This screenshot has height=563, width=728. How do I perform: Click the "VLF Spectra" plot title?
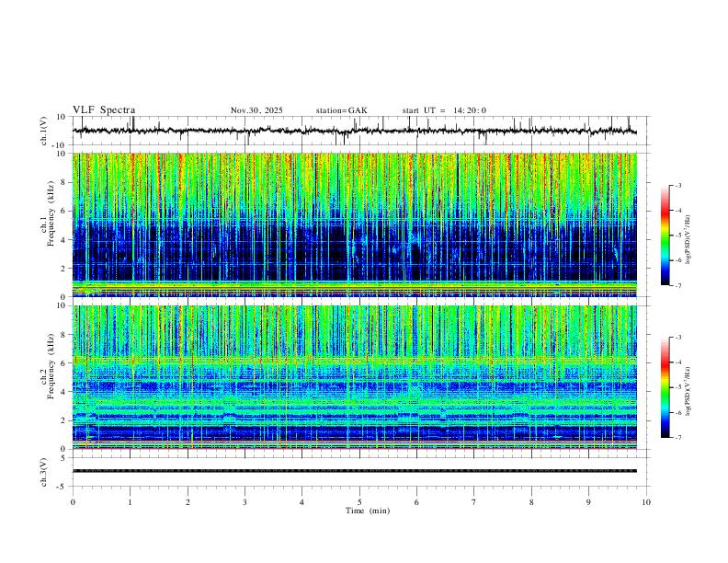click(x=104, y=110)
